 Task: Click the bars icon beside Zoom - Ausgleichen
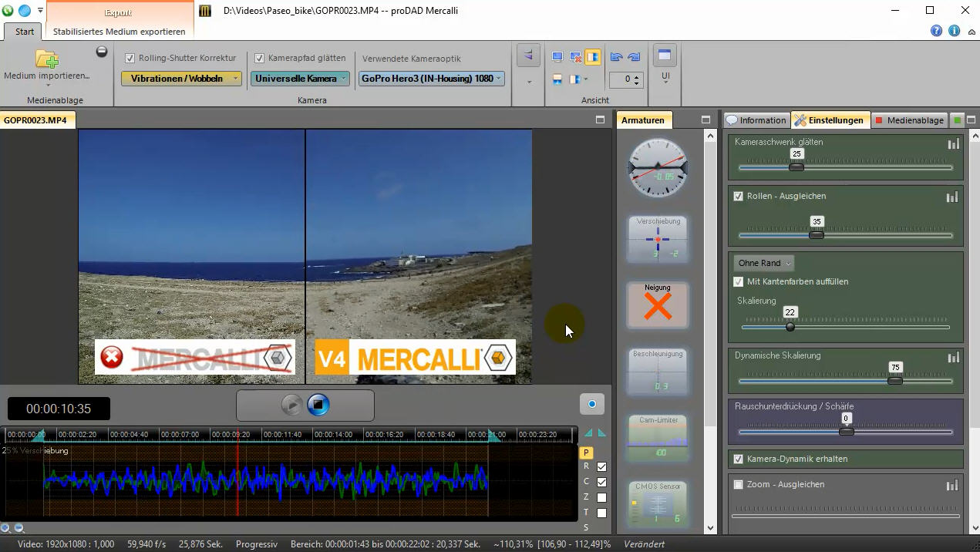pyautogui.click(x=953, y=485)
